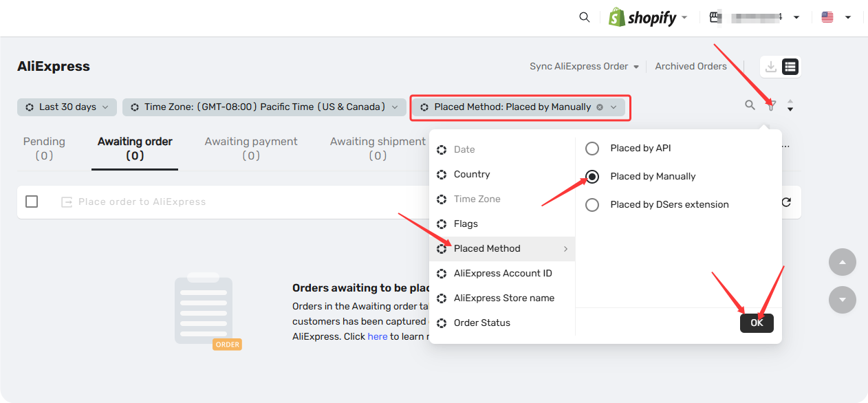
Task: Open the Last 30 days date filter chip
Action: click(67, 107)
